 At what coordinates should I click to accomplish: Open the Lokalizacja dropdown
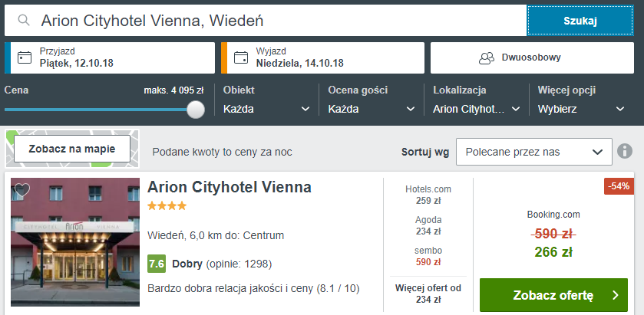[x=477, y=109]
